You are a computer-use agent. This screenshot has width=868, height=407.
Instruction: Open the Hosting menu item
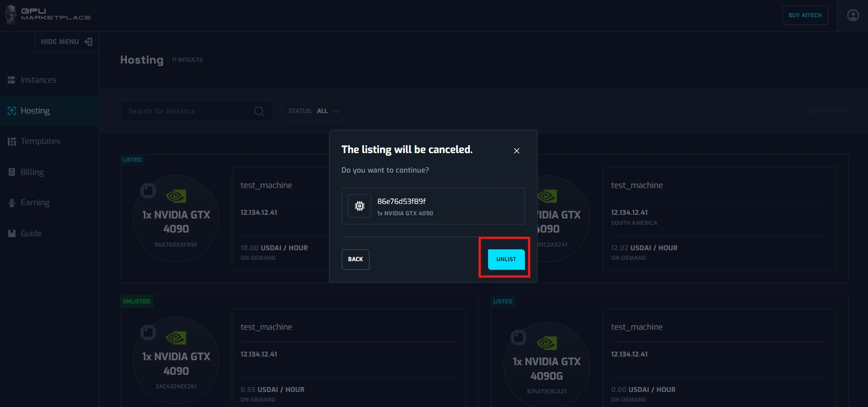[x=35, y=111]
